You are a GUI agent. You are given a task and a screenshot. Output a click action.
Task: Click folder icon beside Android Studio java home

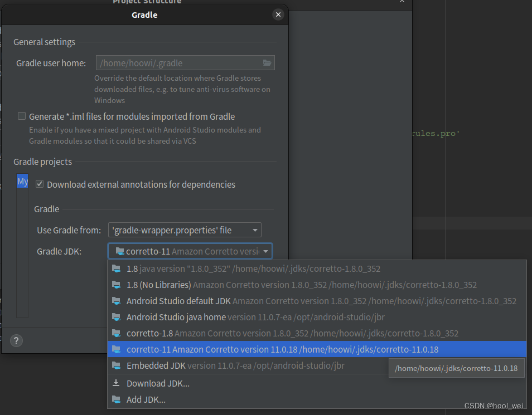tap(117, 318)
